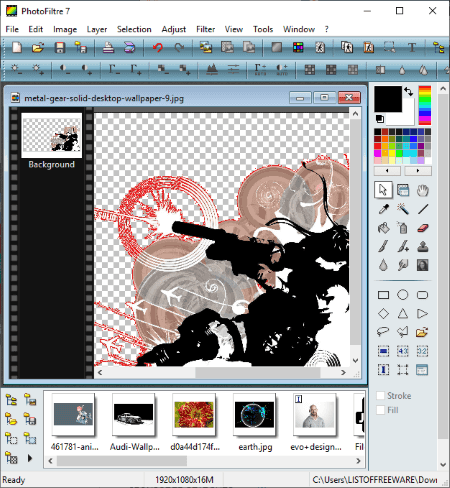Select the Triangle selection shape
This screenshot has width=450, height=488.
(403, 314)
